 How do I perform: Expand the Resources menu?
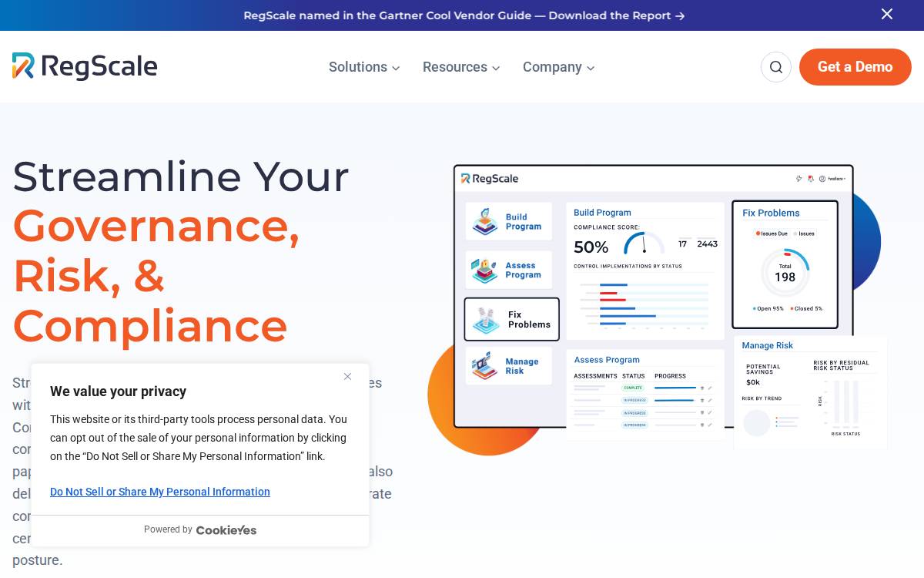461,67
